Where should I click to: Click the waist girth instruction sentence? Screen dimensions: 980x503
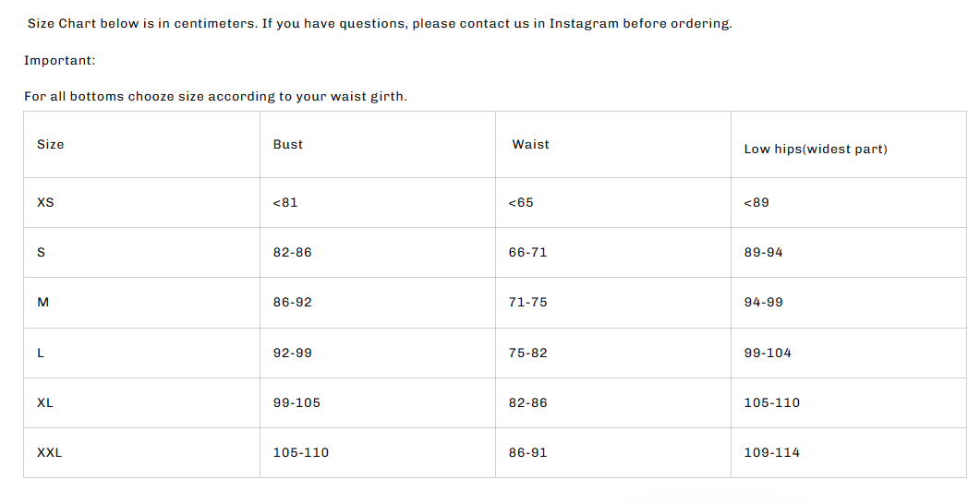(x=215, y=97)
